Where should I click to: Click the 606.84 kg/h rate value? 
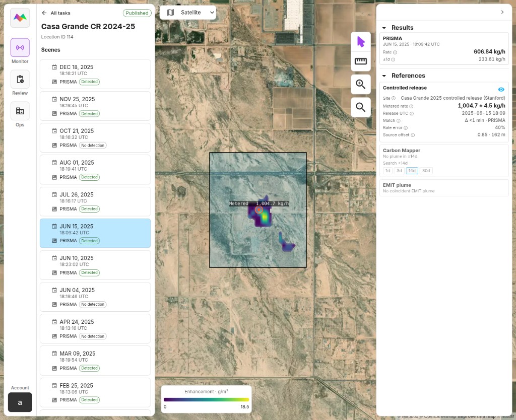[489, 52]
